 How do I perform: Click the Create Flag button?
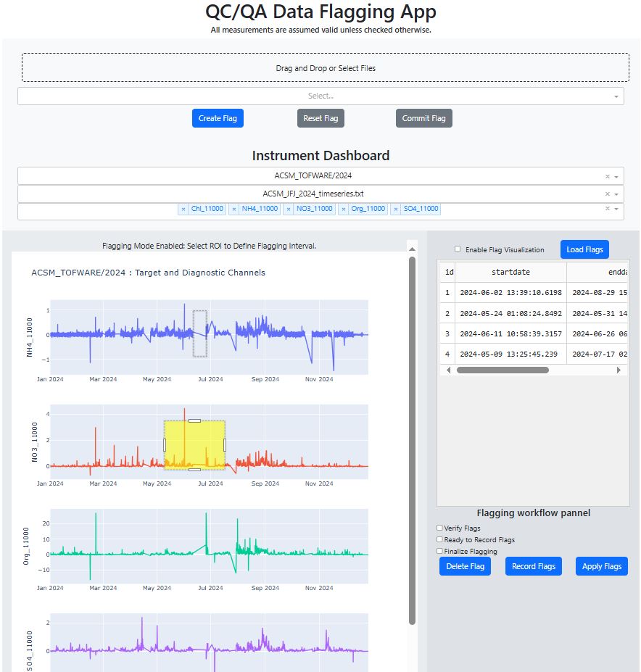(218, 118)
